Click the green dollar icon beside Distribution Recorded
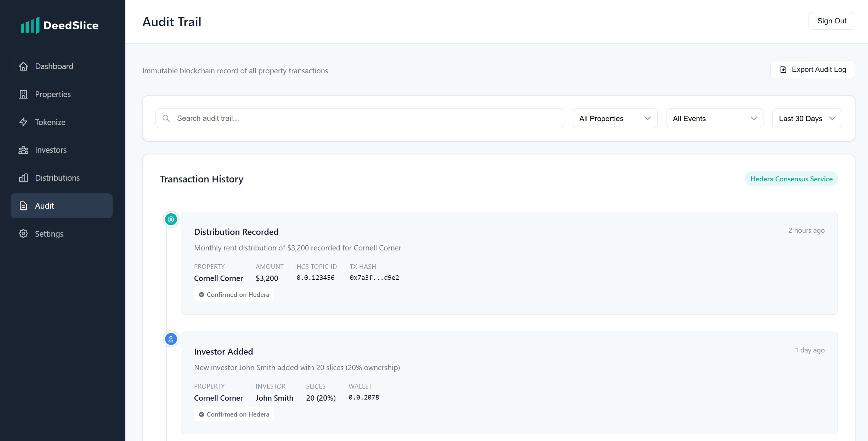This screenshot has width=868, height=441. click(171, 219)
